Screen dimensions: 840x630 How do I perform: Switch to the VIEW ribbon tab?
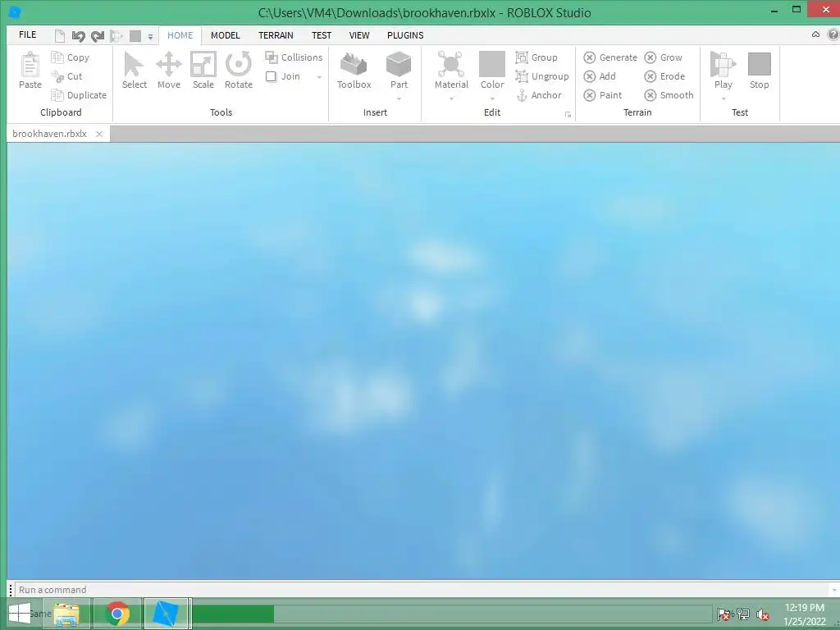tap(359, 35)
